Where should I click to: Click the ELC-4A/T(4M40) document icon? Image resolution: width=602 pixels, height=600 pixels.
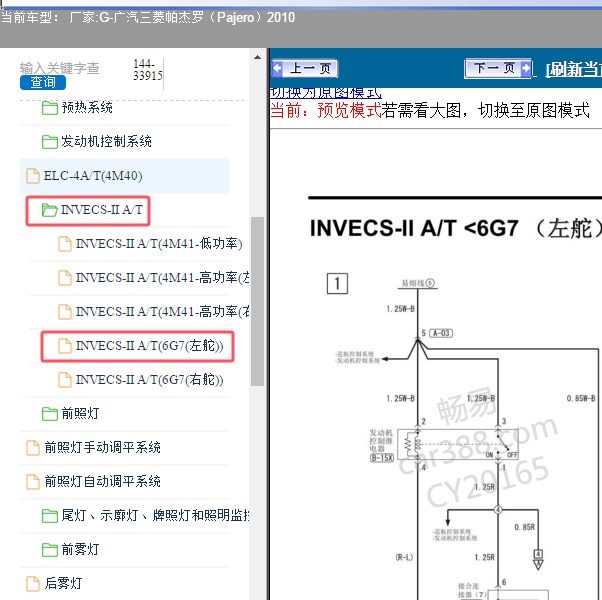33,176
